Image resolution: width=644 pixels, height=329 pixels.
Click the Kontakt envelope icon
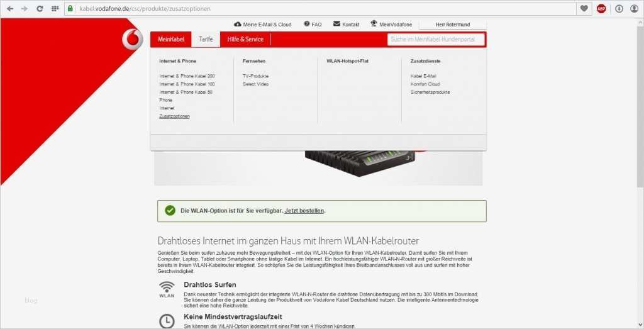337,25
